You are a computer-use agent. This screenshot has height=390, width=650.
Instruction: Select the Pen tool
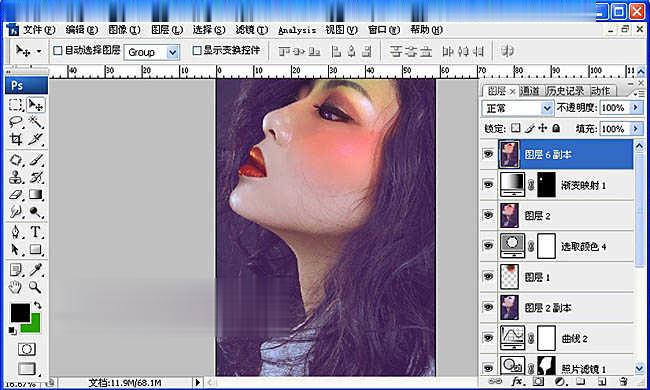[15, 232]
